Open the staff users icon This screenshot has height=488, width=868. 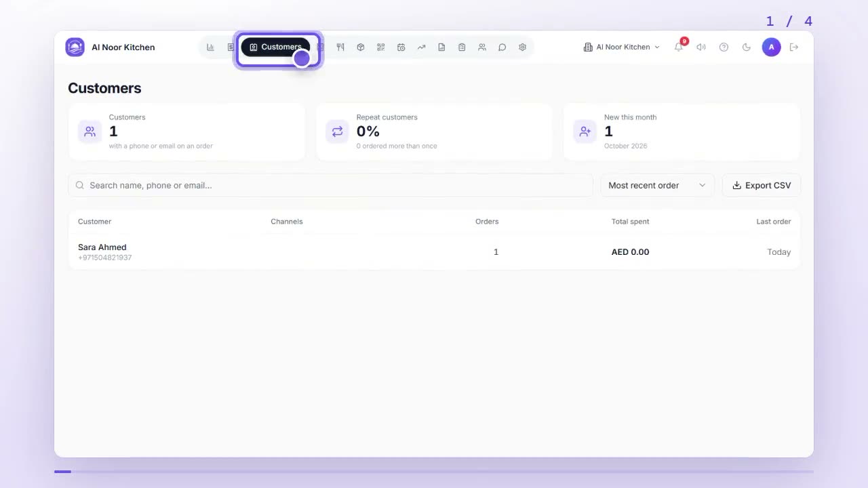[482, 47]
